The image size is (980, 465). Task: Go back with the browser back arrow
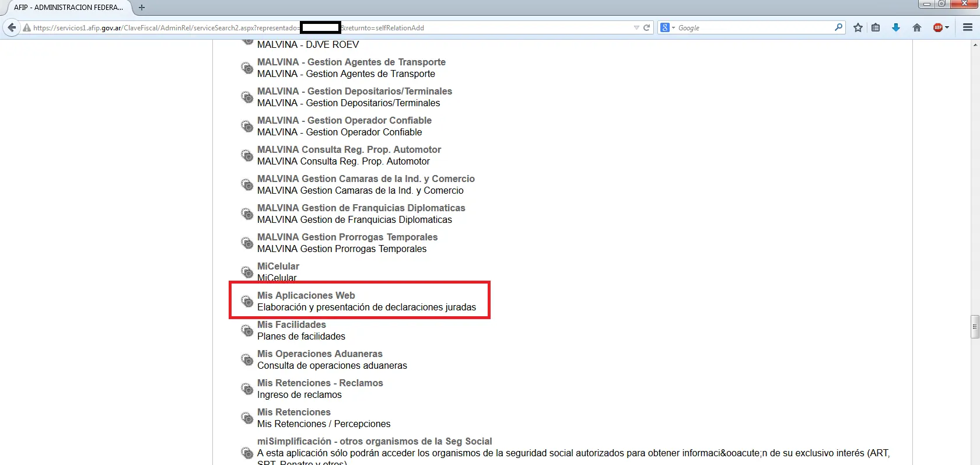pos(12,27)
